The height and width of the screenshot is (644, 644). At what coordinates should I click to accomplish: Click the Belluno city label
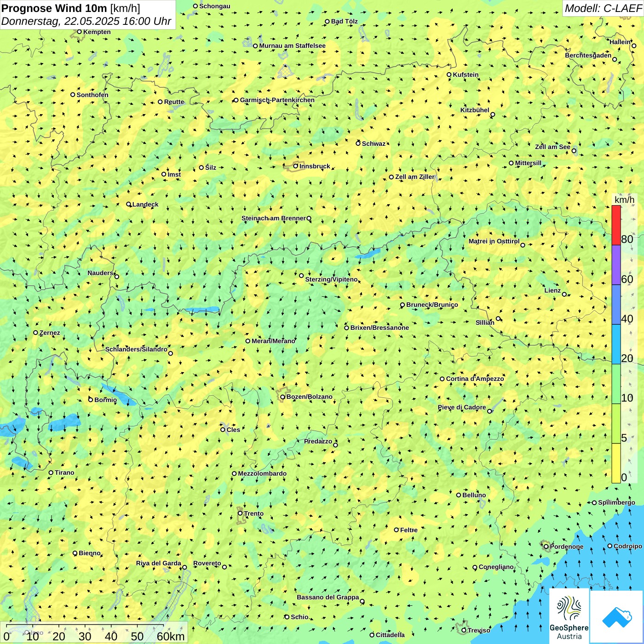(474, 495)
